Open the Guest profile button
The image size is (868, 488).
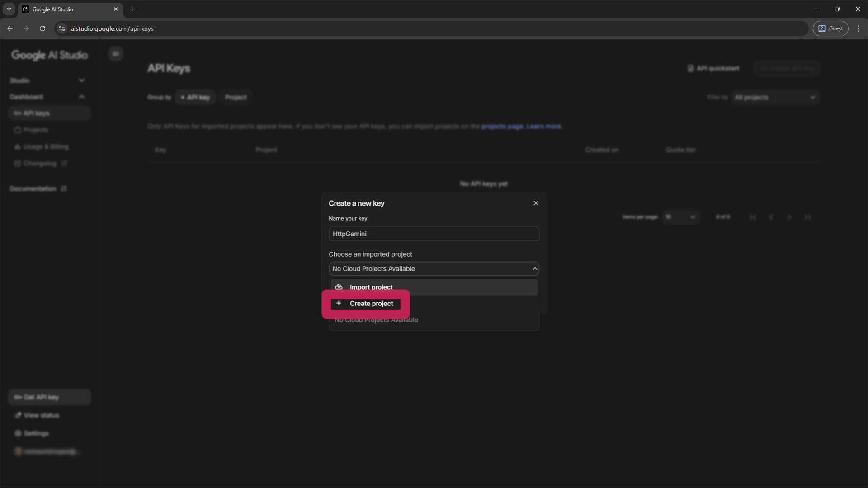point(830,28)
